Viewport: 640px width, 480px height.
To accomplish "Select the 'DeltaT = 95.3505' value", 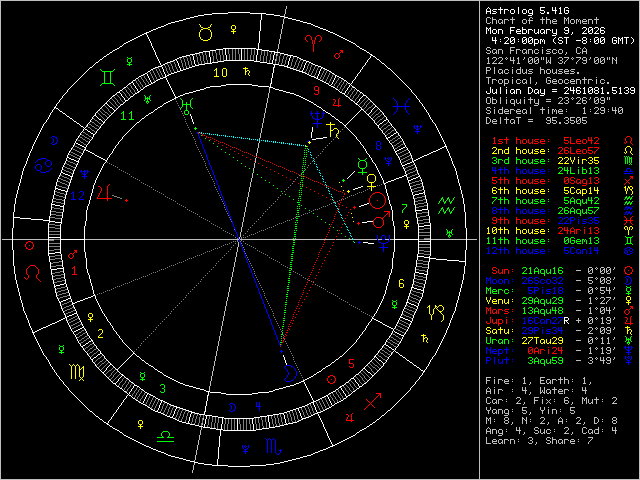I will 536,121.
